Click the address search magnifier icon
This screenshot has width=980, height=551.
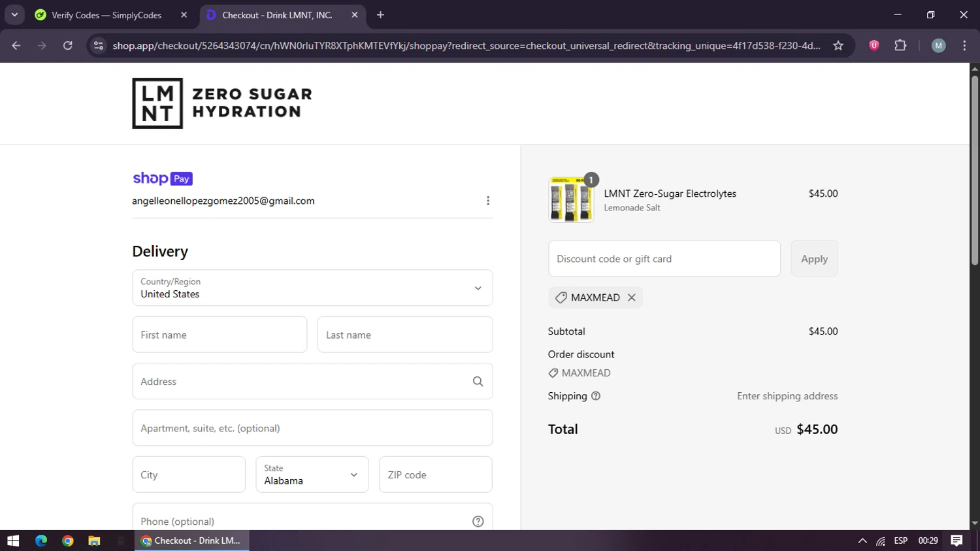pyautogui.click(x=478, y=382)
